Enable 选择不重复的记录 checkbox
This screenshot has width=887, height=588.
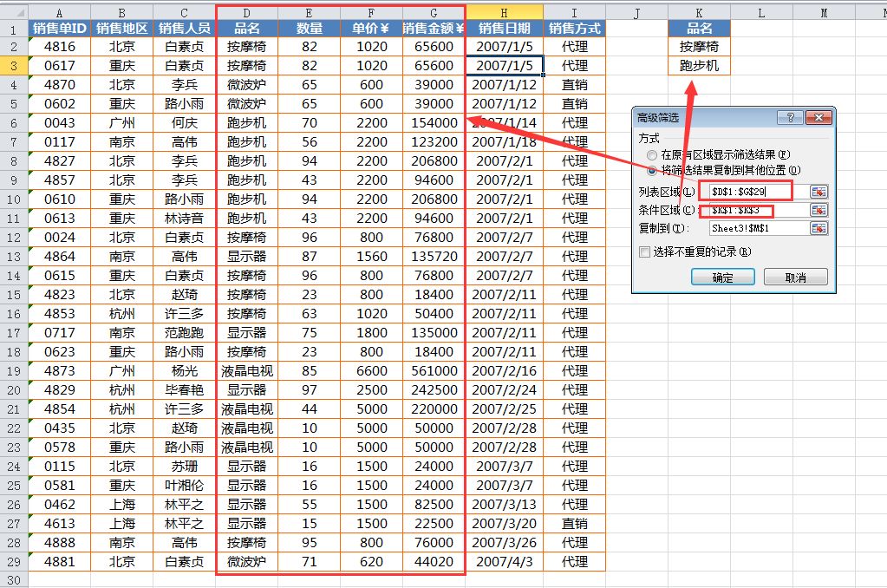pos(644,252)
